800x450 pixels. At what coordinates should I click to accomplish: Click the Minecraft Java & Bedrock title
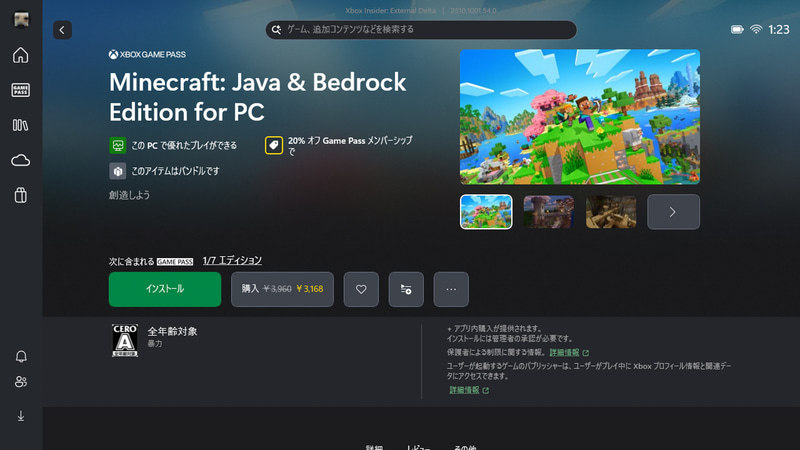pos(258,97)
